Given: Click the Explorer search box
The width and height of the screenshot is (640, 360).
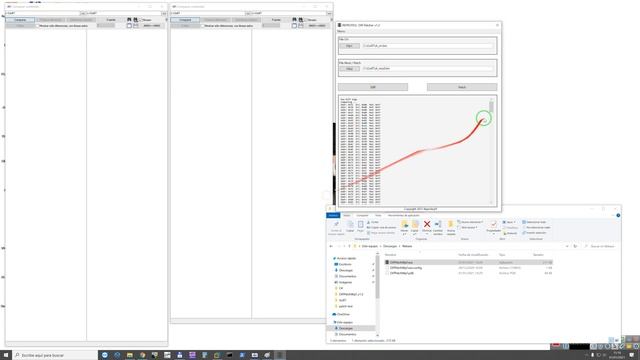Looking at the screenshot, I should pyautogui.click(x=601, y=247).
